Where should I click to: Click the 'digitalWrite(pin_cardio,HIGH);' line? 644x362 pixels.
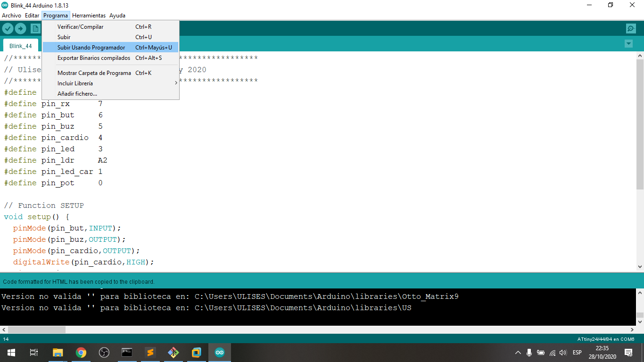84,262
